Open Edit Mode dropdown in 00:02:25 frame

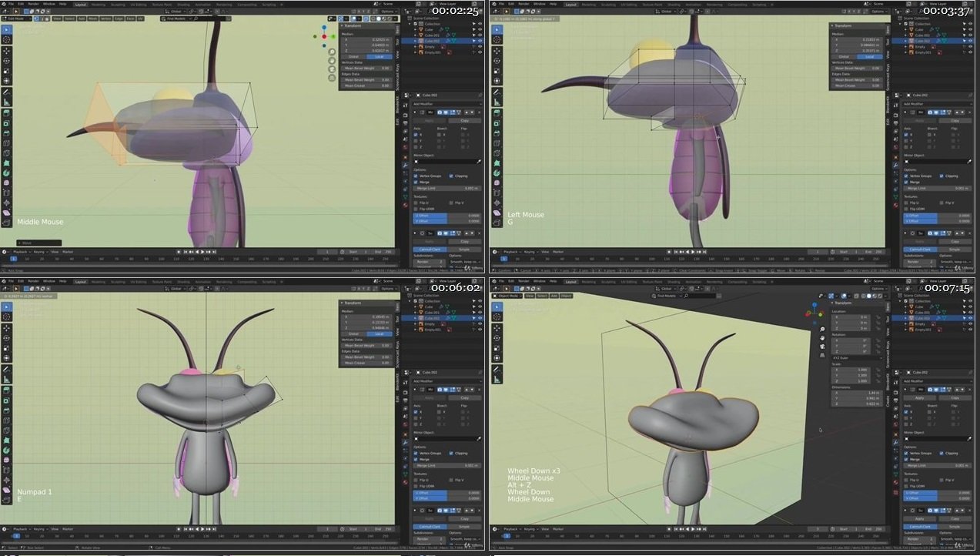pyautogui.click(x=17, y=18)
